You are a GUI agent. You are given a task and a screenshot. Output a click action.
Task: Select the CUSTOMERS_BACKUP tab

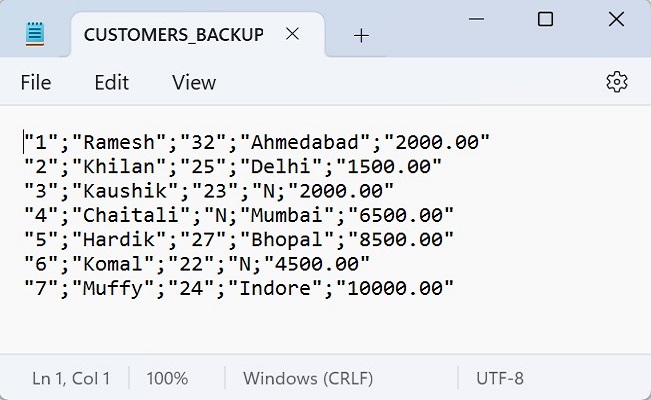point(174,34)
